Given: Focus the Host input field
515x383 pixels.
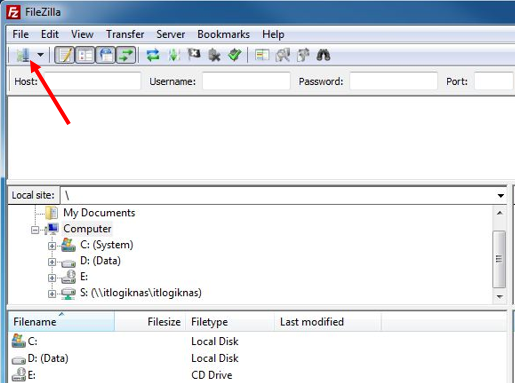Looking at the screenshot, I should click(92, 81).
